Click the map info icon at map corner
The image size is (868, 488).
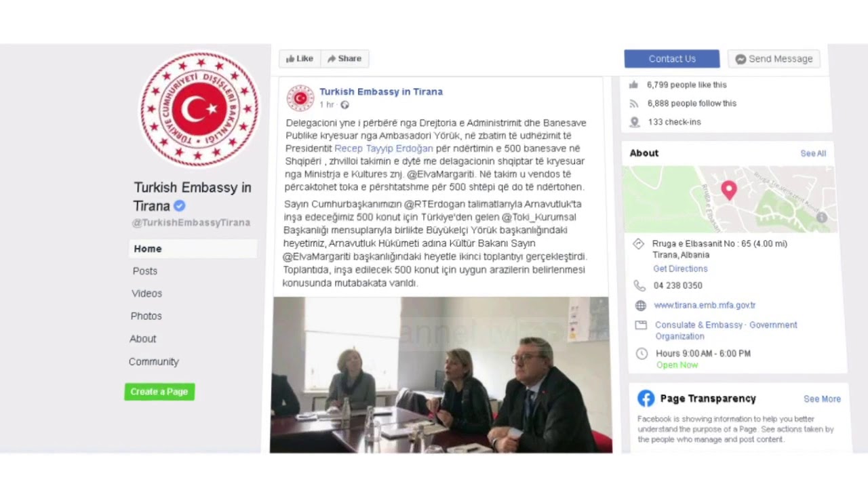coord(822,218)
